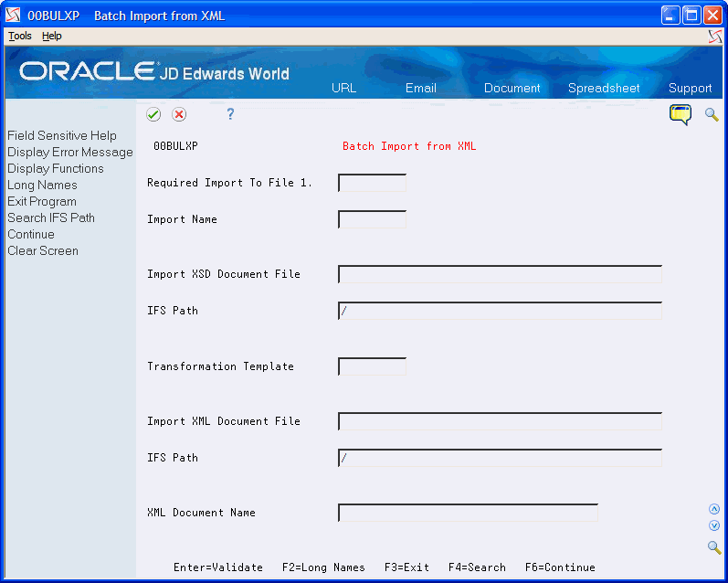The image size is (728, 583).
Task: Click the page down arrow icon
Action: [714, 525]
